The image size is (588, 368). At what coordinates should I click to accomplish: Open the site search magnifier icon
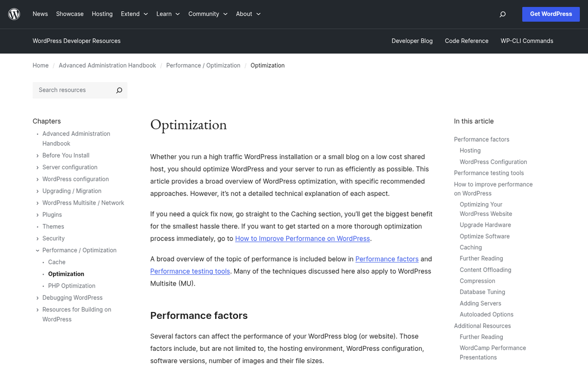pos(502,14)
